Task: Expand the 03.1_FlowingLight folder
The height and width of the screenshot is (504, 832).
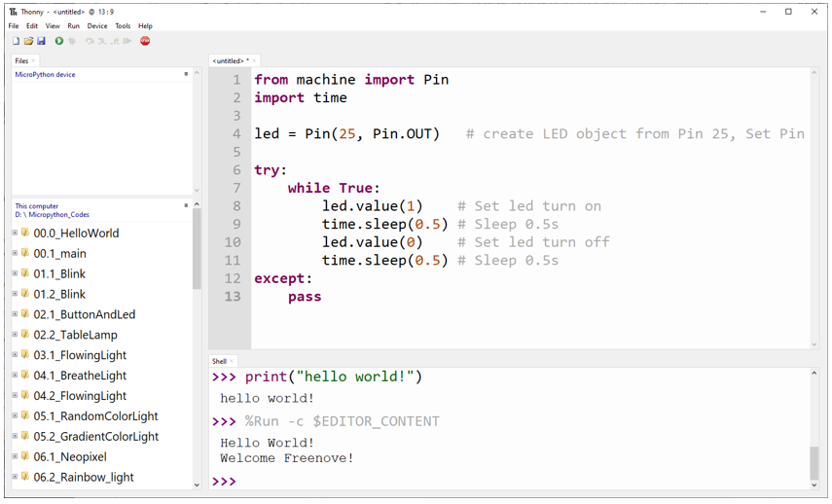Action: pyautogui.click(x=15, y=354)
